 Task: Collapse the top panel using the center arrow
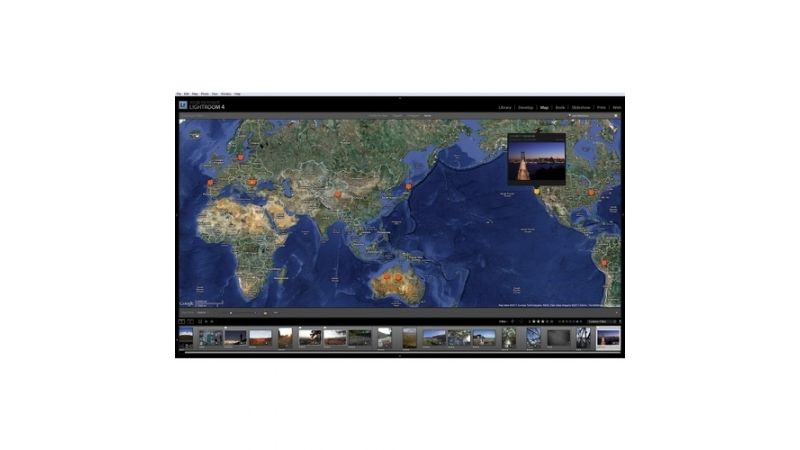[x=400, y=98]
